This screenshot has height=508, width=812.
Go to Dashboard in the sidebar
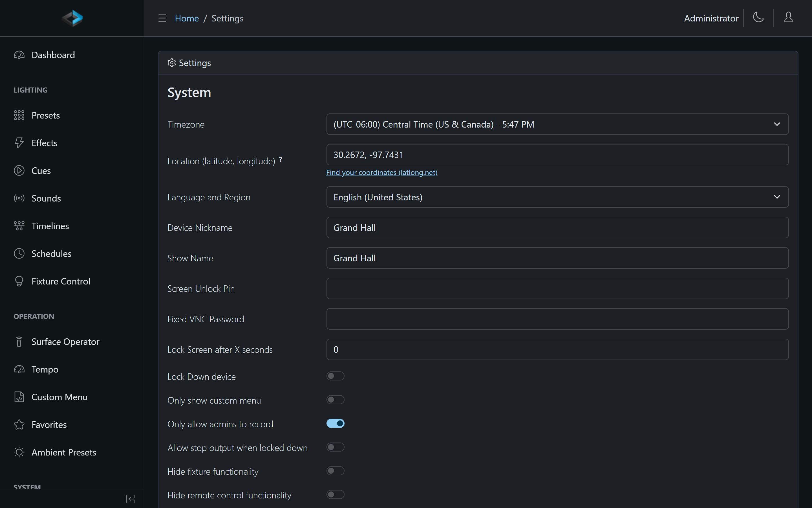(x=53, y=55)
